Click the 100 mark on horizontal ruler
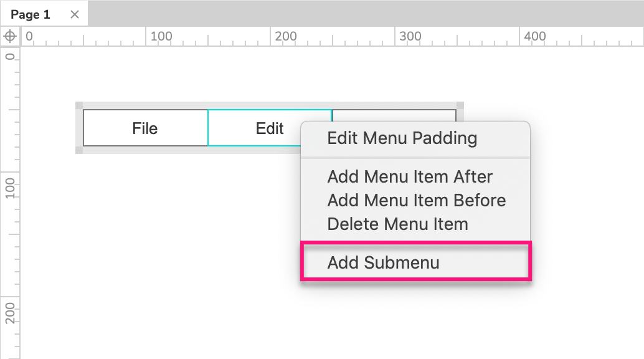 [161, 36]
